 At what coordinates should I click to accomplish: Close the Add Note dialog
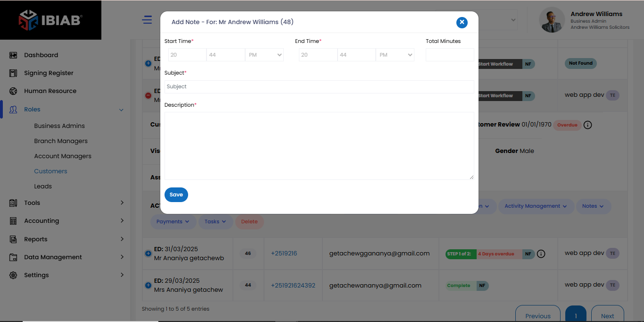point(462,22)
